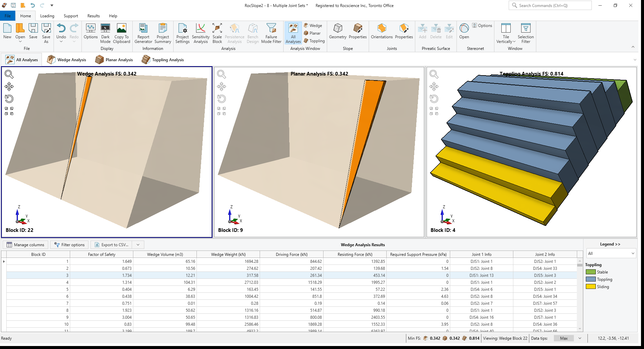Open Stereonet Options

pos(482,26)
